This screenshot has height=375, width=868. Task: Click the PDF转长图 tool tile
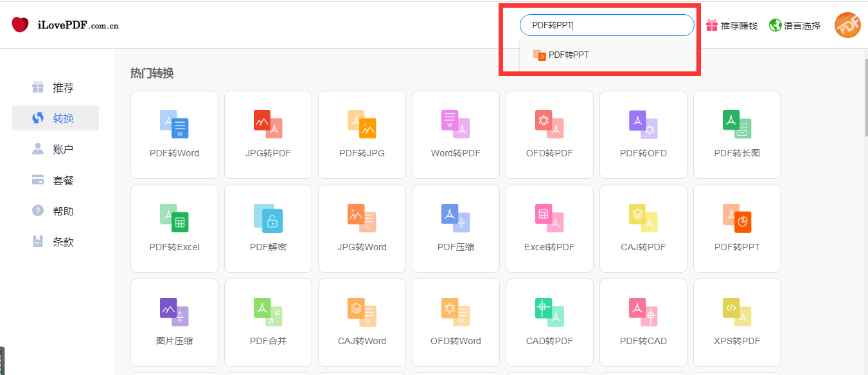[737, 134]
